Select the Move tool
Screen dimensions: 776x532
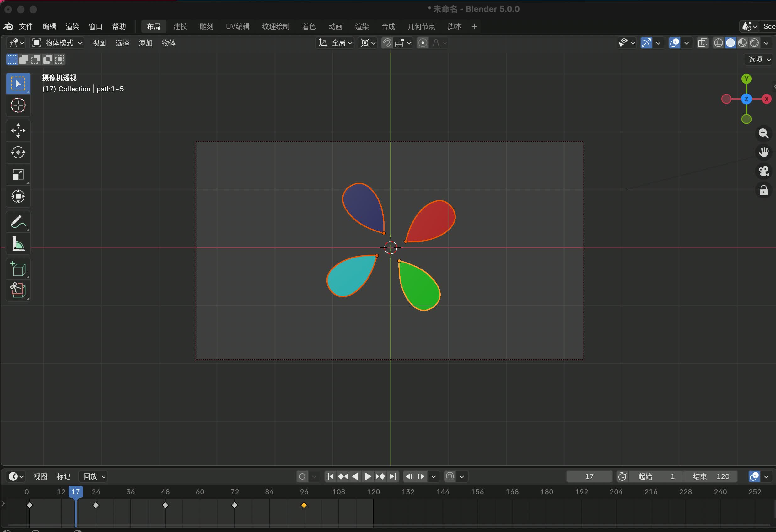[x=18, y=131]
